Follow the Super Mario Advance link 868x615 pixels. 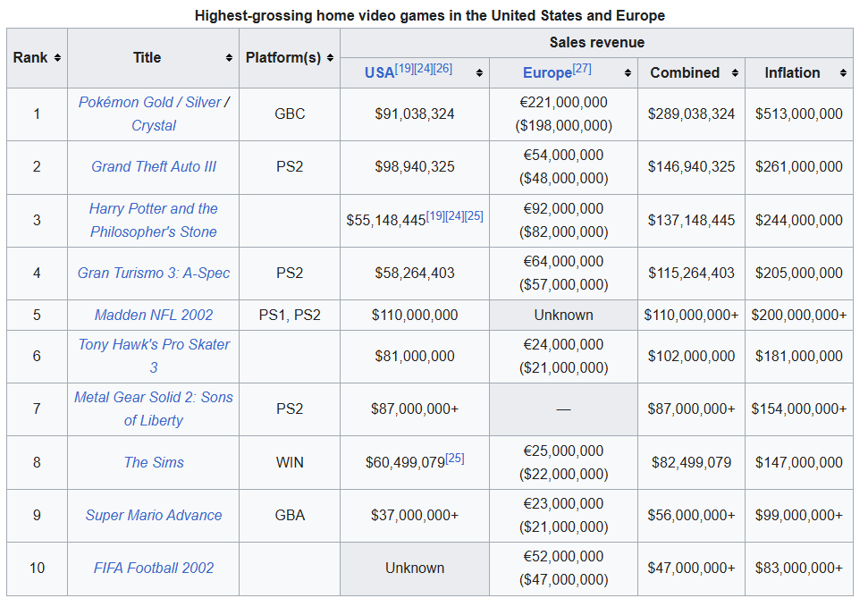point(154,516)
